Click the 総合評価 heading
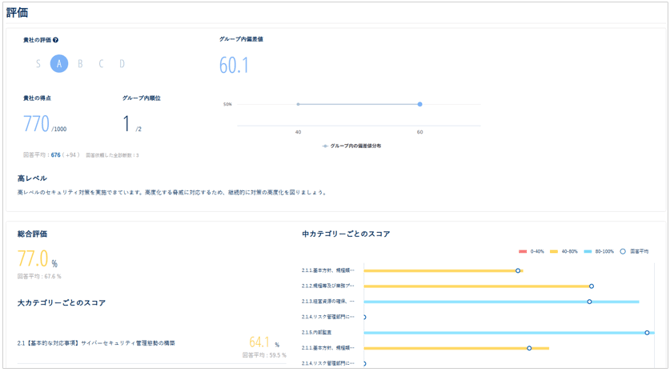This screenshot has height=372, width=670. click(x=32, y=234)
